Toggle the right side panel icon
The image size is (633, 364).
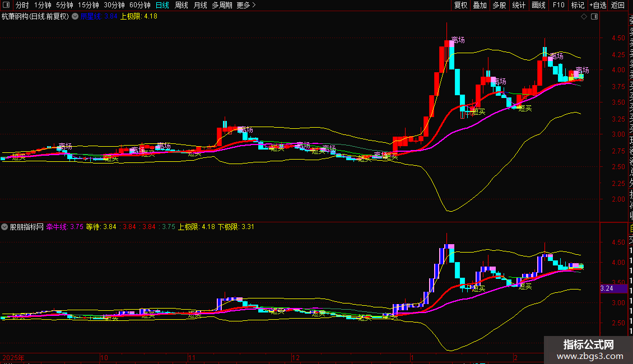point(594,16)
